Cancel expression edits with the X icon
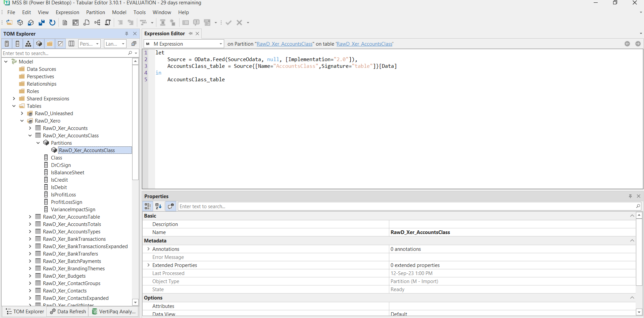644x318 pixels. point(239,22)
